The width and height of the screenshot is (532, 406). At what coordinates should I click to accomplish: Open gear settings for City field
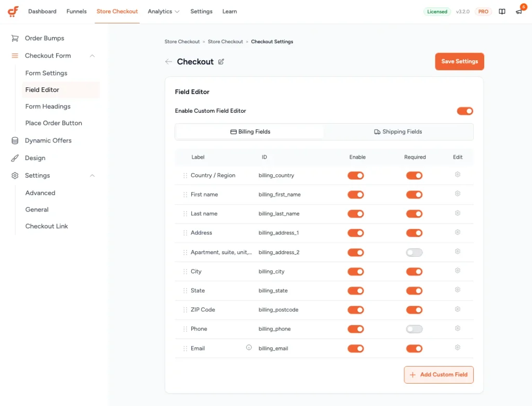tap(457, 270)
